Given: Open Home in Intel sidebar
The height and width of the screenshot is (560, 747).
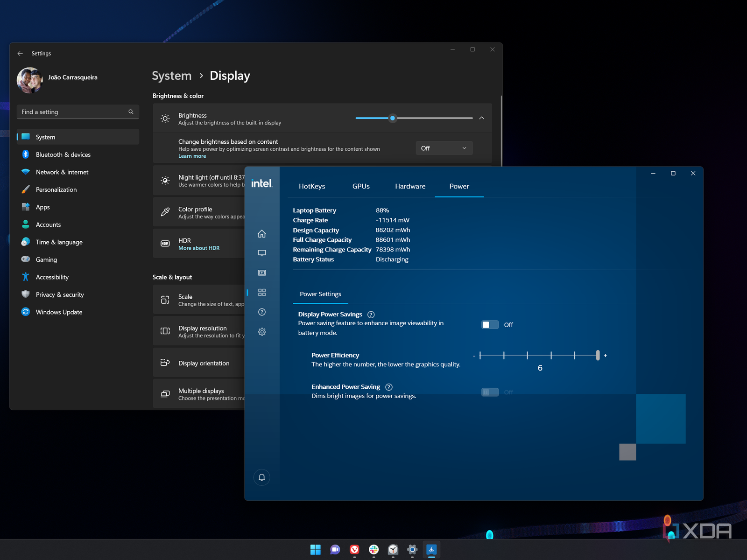Looking at the screenshot, I should pos(262,234).
